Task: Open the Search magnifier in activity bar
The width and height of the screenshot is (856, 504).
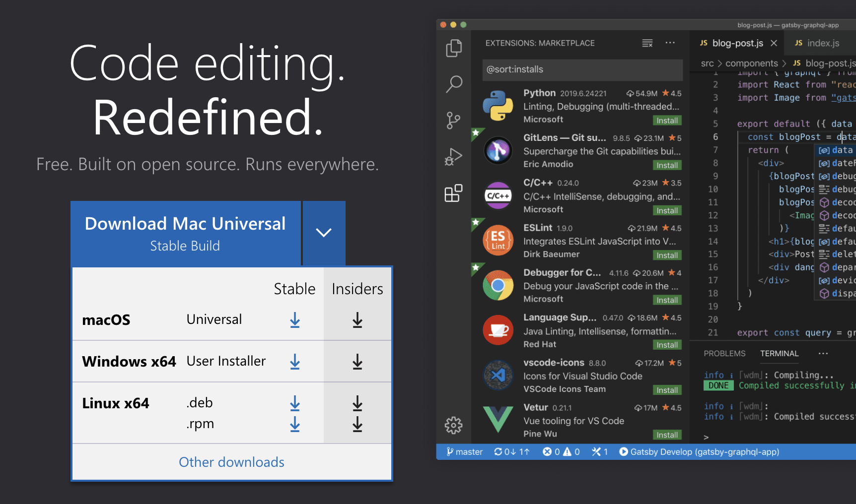Action: click(454, 84)
